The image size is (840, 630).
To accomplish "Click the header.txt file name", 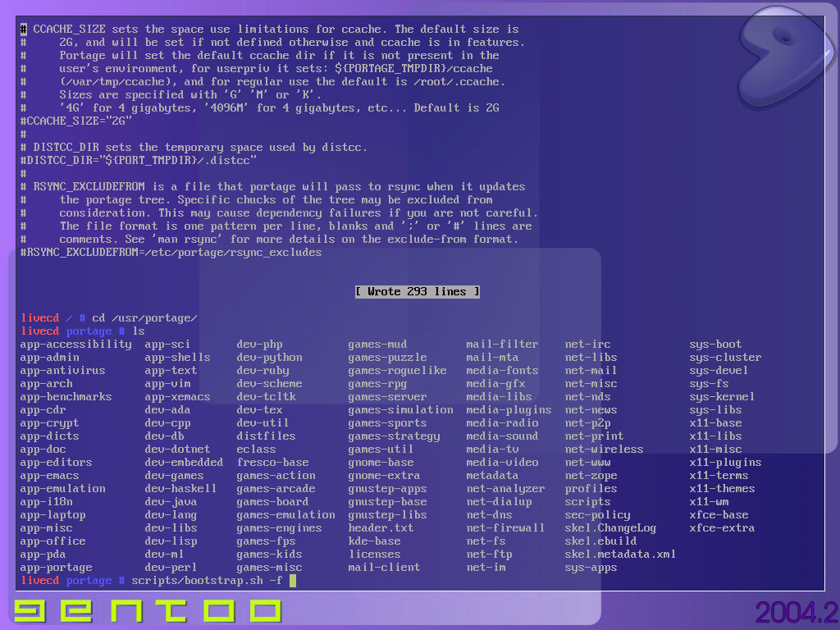I will 381,528.
